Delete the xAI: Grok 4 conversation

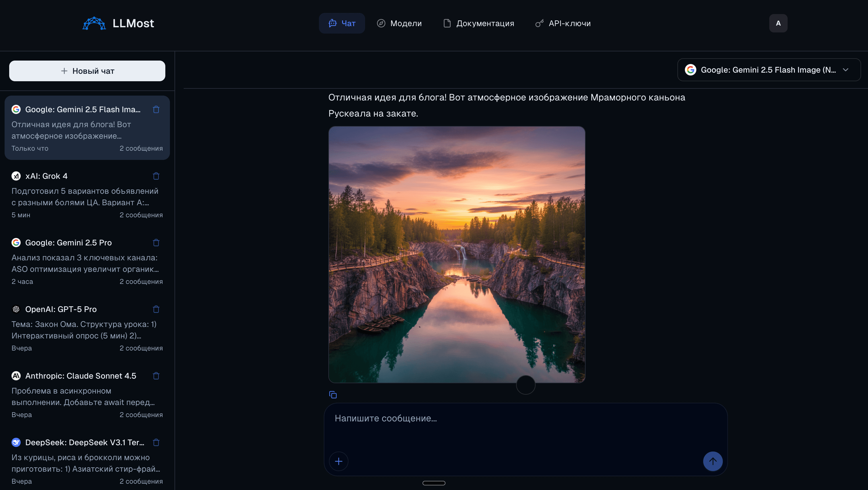pyautogui.click(x=156, y=176)
